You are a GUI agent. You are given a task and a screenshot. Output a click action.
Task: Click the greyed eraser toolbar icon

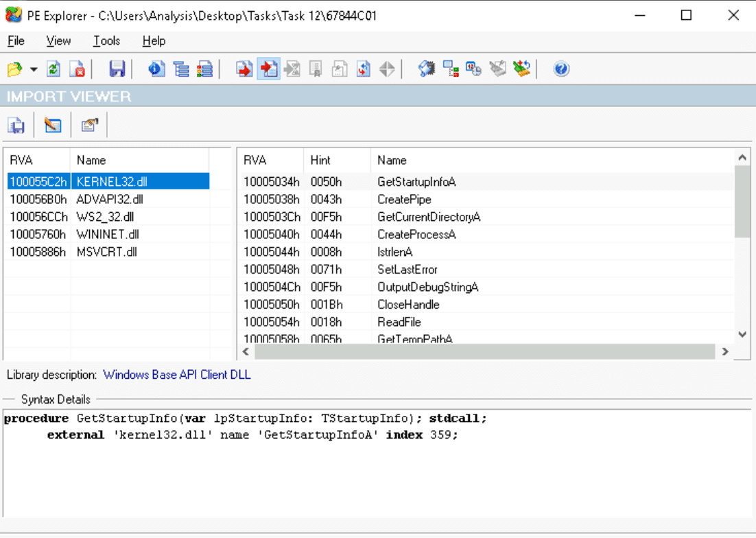(x=497, y=69)
